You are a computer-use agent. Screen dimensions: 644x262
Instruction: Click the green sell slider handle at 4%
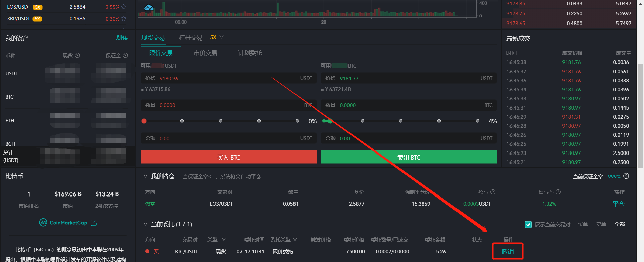coord(330,121)
